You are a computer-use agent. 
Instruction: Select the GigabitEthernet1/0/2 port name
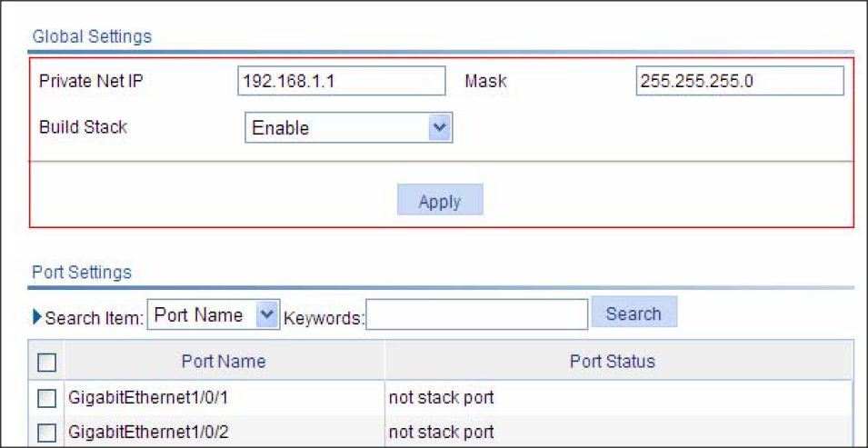(148, 433)
